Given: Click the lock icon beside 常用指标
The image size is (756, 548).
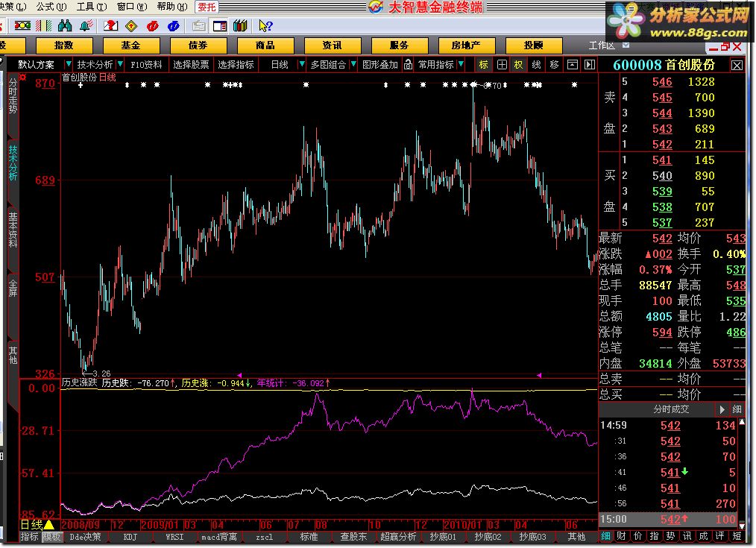Looking at the screenshot, I should pos(408,65).
